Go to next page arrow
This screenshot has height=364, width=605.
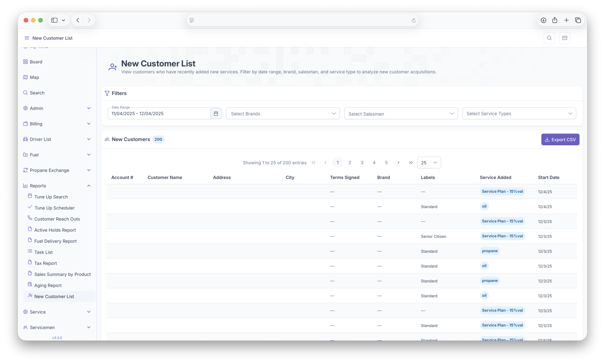click(398, 163)
